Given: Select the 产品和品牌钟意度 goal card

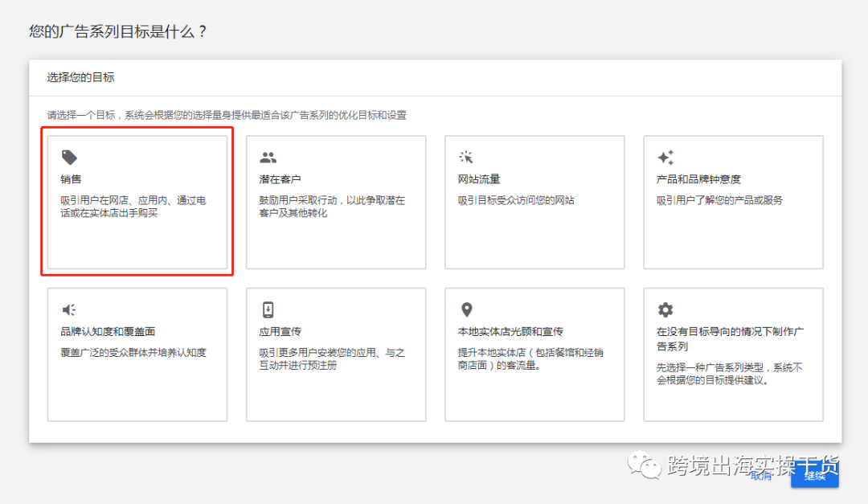Looking at the screenshot, I should (x=733, y=201).
